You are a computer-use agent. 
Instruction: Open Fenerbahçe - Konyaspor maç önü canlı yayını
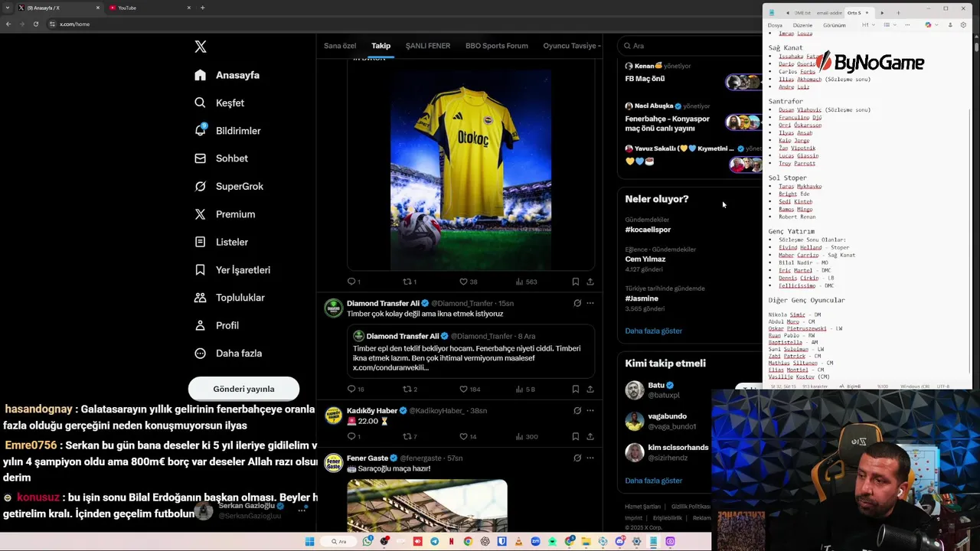[x=668, y=123]
